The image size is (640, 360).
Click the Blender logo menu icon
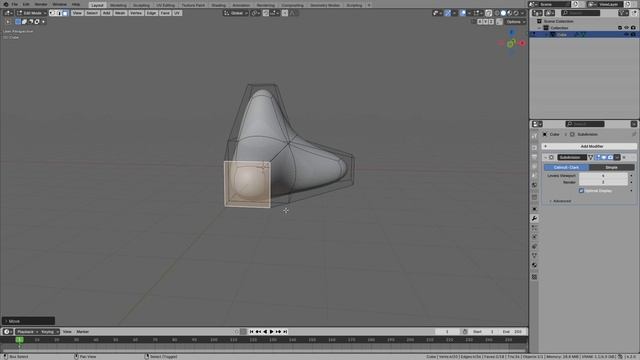[6, 4]
